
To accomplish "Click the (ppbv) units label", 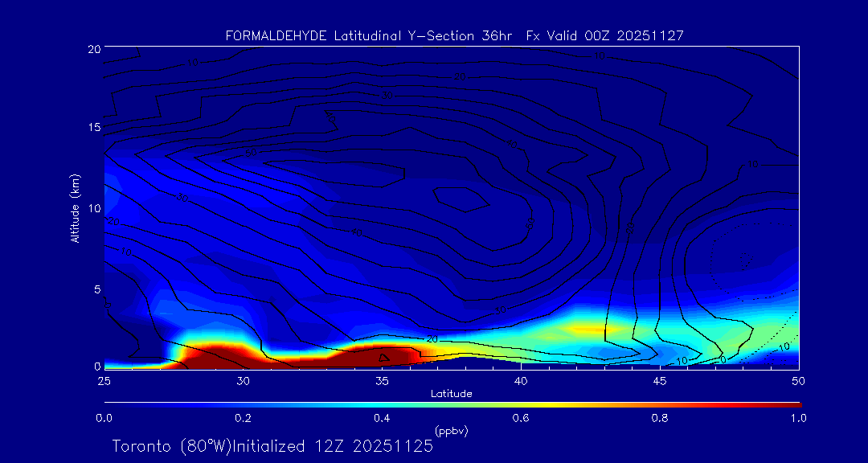I will pos(451,431).
